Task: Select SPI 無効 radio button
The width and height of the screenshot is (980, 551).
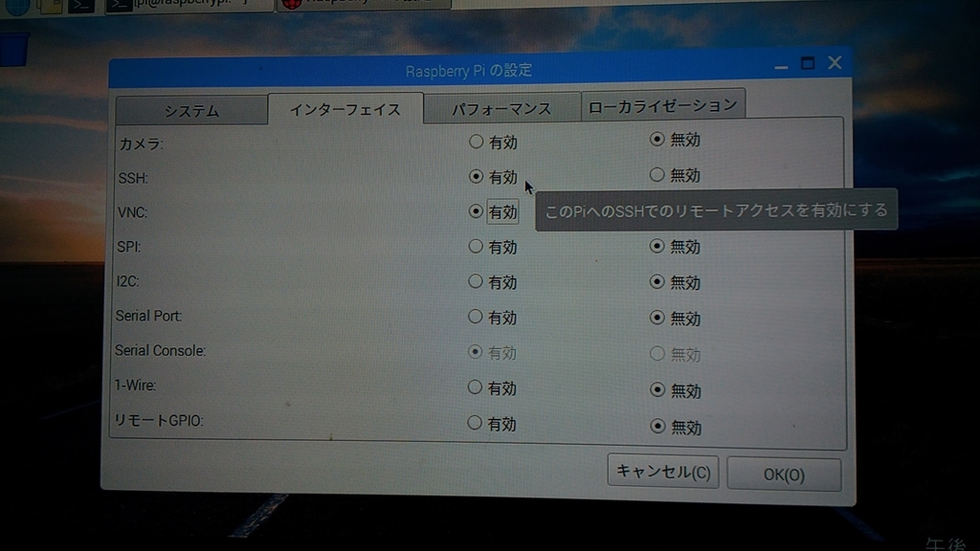Action: coord(657,246)
